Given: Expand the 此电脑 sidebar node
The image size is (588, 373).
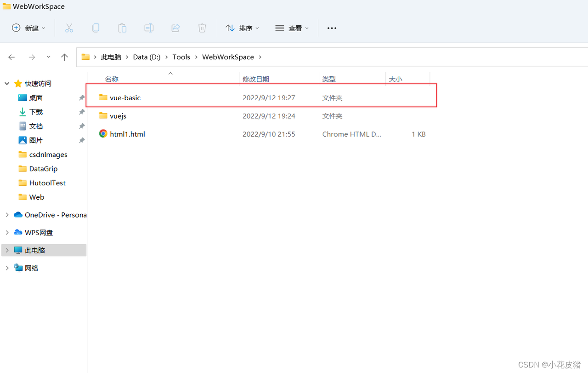Looking at the screenshot, I should 7,250.
